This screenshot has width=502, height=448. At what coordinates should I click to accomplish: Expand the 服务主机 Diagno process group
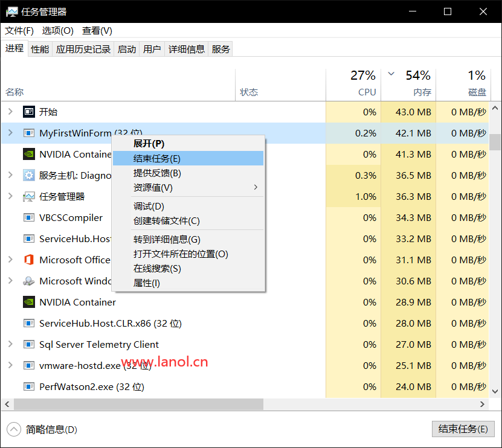coord(10,174)
